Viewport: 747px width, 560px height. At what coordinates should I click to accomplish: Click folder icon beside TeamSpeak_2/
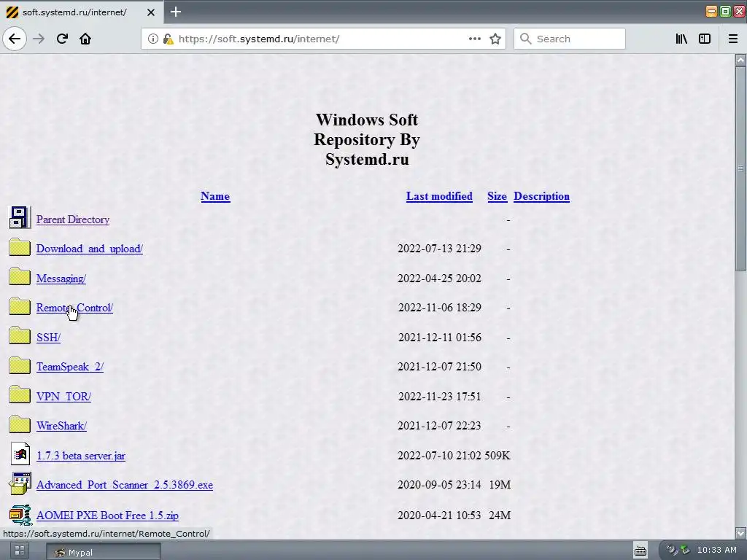(20, 365)
